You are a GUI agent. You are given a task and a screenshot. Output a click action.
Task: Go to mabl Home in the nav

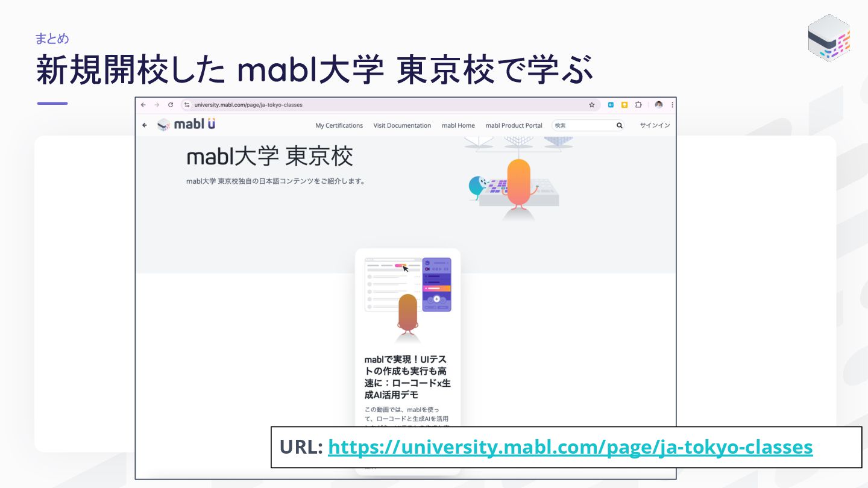click(458, 125)
